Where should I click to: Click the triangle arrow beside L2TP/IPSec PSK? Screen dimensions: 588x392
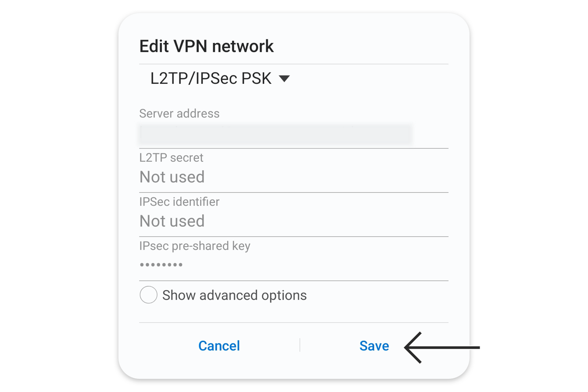point(284,79)
